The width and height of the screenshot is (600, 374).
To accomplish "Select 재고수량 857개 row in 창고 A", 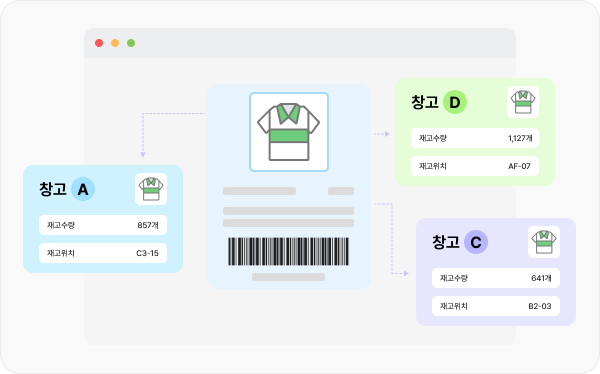I will tap(103, 225).
